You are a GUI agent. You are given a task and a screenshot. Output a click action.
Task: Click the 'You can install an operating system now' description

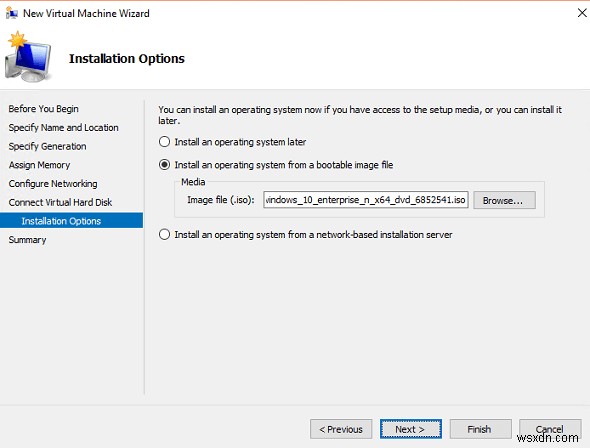tap(360, 115)
